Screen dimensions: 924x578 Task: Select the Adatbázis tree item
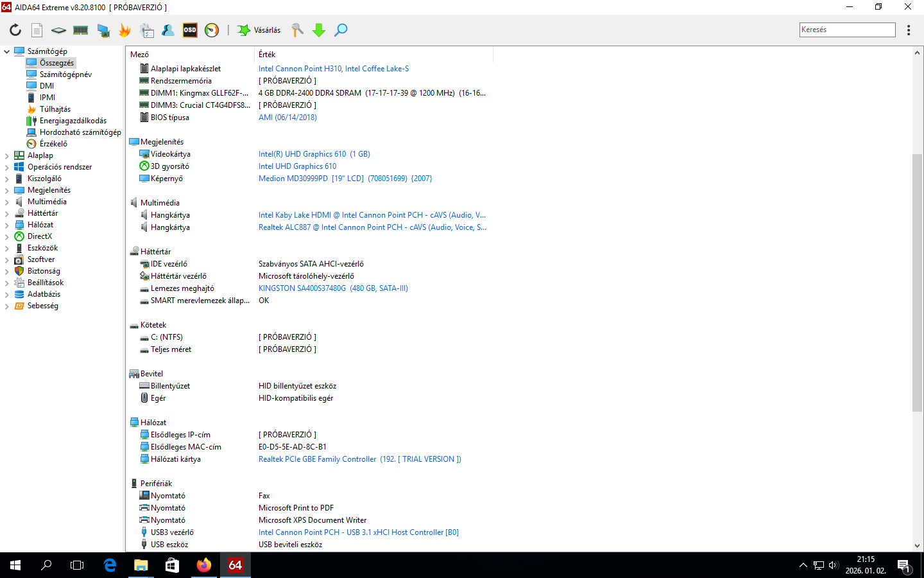pyautogui.click(x=44, y=294)
